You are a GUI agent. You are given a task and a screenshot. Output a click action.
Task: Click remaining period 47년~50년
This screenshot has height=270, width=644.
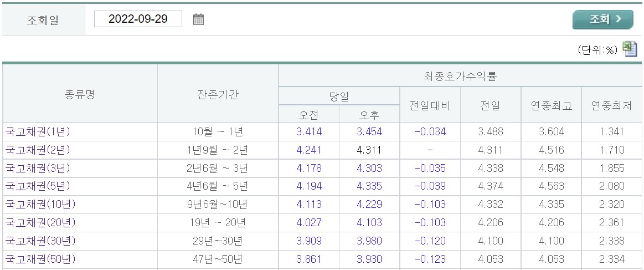click(x=218, y=259)
